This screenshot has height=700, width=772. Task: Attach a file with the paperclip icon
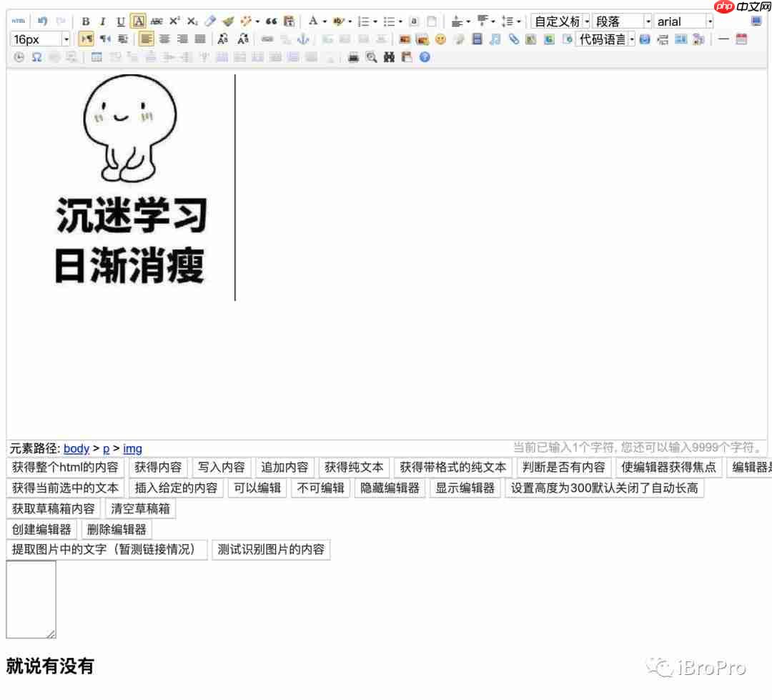[x=514, y=39]
